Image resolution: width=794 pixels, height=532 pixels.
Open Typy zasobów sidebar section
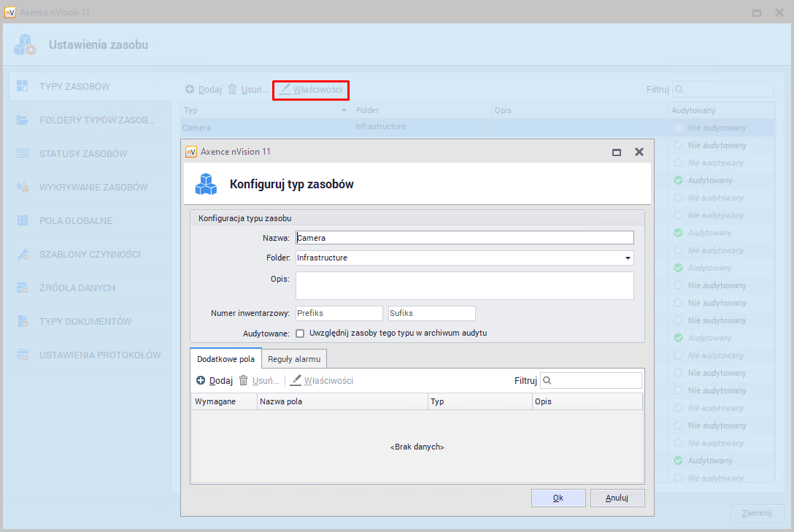(74, 86)
